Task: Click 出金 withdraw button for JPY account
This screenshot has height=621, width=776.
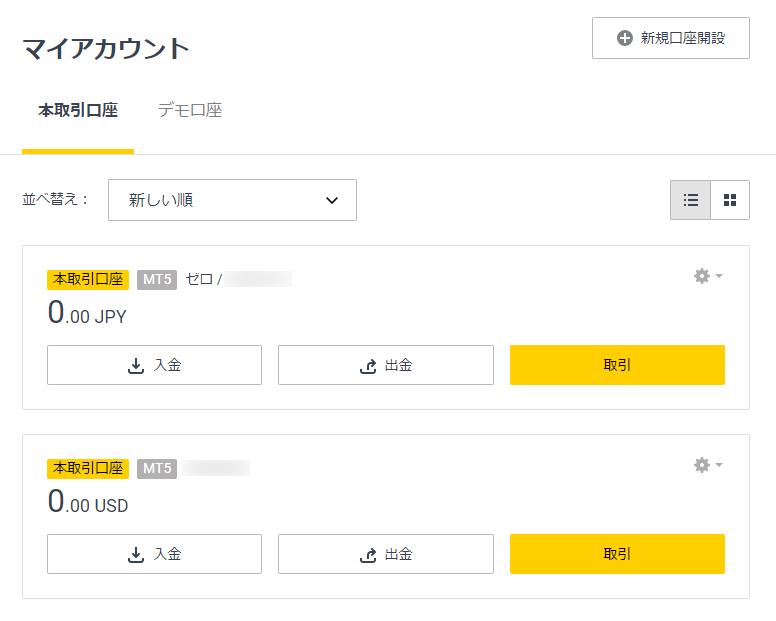Action: (x=386, y=365)
